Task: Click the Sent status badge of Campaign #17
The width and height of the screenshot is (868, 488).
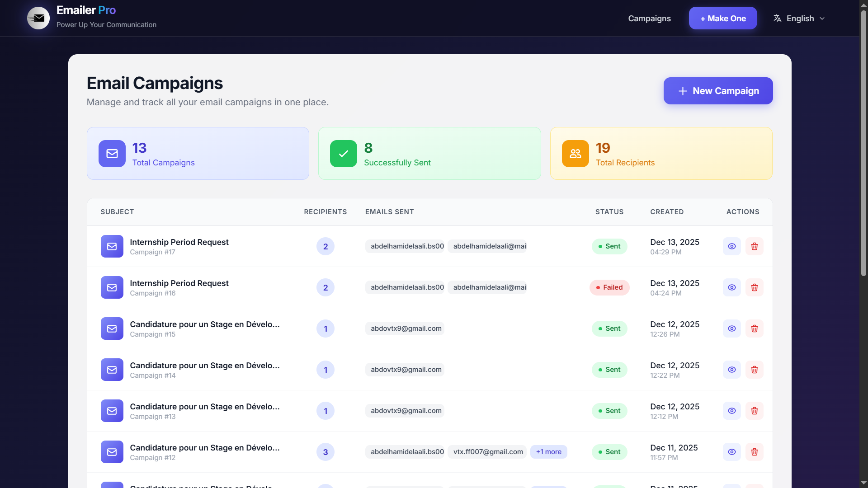Action: (609, 246)
